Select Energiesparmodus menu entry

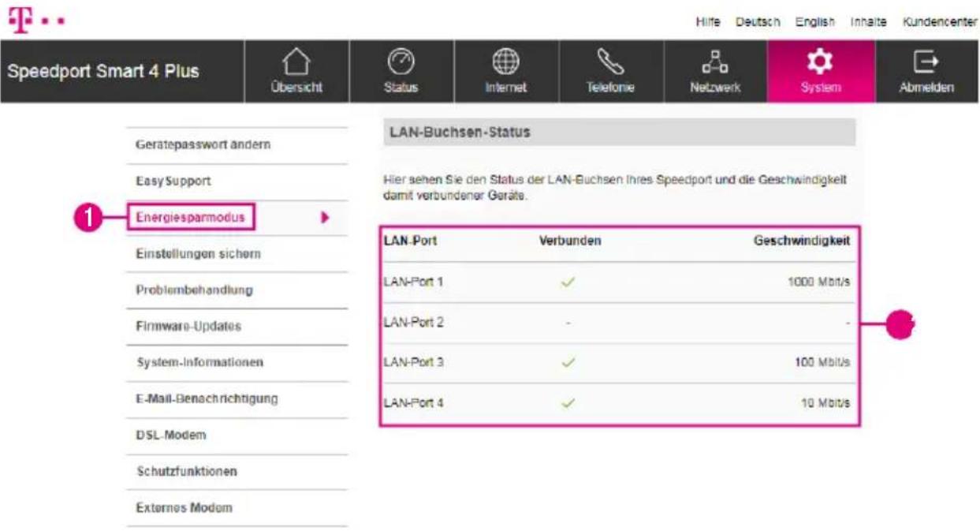[191, 216]
